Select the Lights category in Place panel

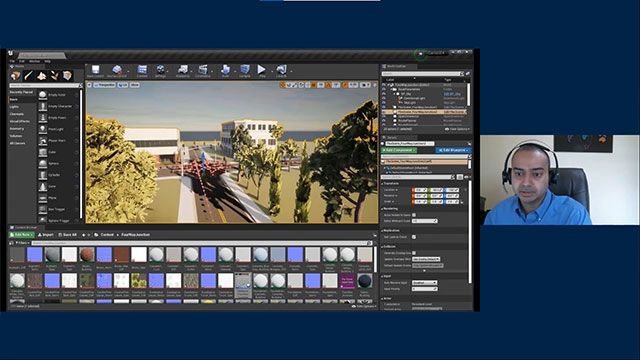click(x=14, y=107)
